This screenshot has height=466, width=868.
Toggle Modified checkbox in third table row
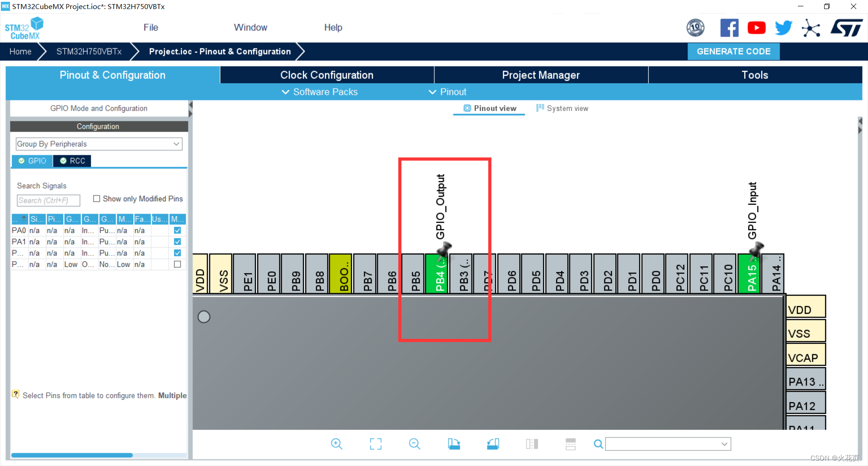click(177, 253)
